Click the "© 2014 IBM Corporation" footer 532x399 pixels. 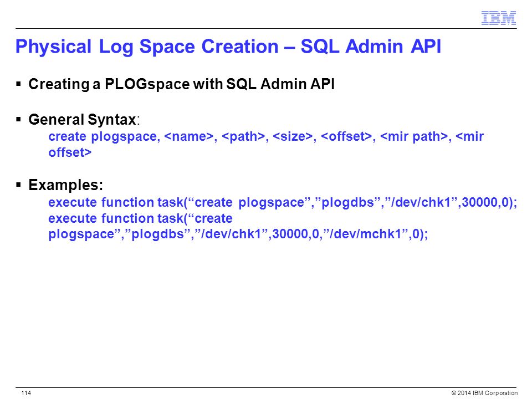tap(484, 393)
